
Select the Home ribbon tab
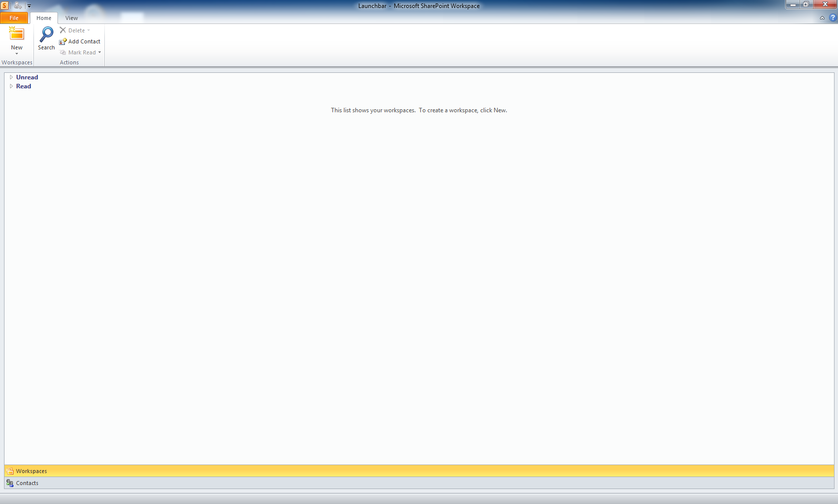coord(44,18)
